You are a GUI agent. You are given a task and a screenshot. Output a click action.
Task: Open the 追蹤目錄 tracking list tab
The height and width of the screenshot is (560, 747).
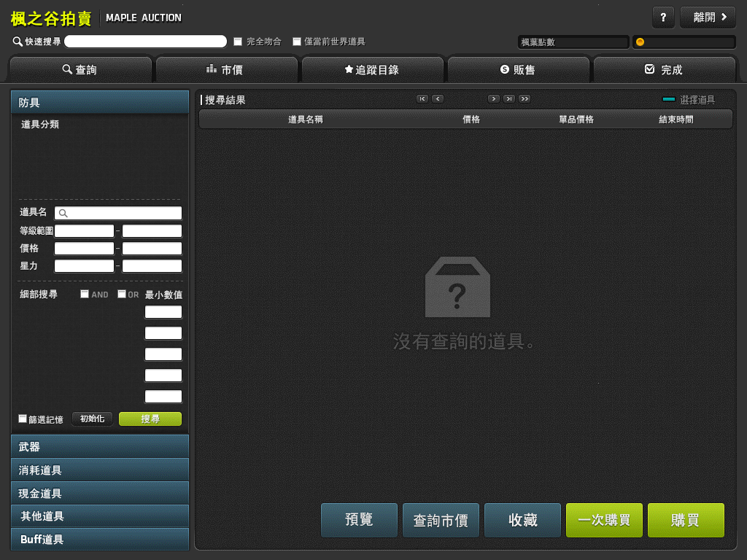373,70
